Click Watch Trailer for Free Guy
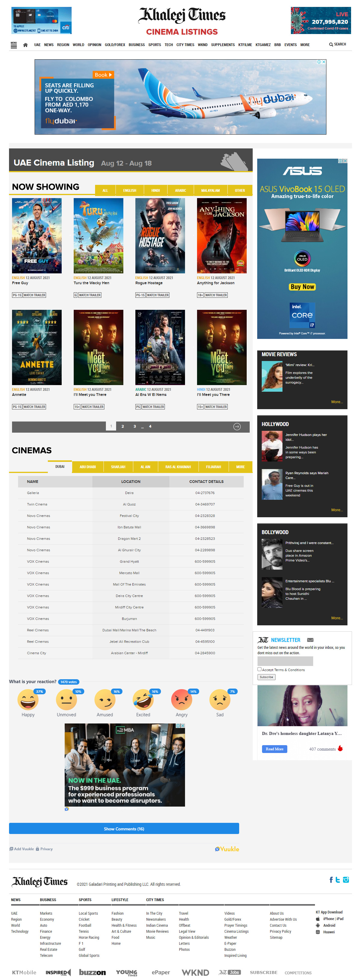 [x=34, y=295]
